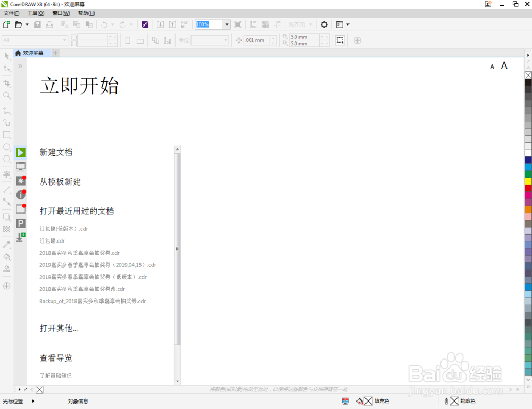This screenshot has width=532, height=409.
Task: Open the 窗口(W) menu
Action: [x=61, y=13]
